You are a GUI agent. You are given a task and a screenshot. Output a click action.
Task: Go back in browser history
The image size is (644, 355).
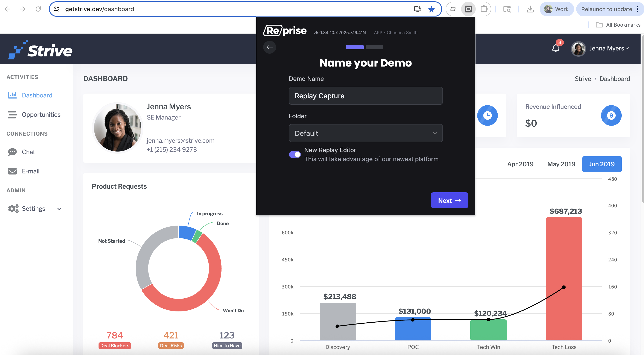tap(8, 9)
